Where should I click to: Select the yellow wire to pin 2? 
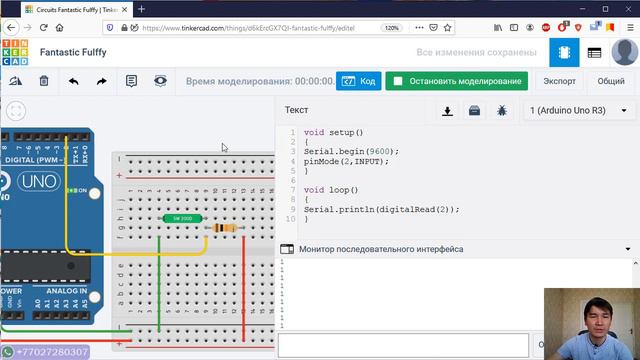pyautogui.click(x=135, y=253)
